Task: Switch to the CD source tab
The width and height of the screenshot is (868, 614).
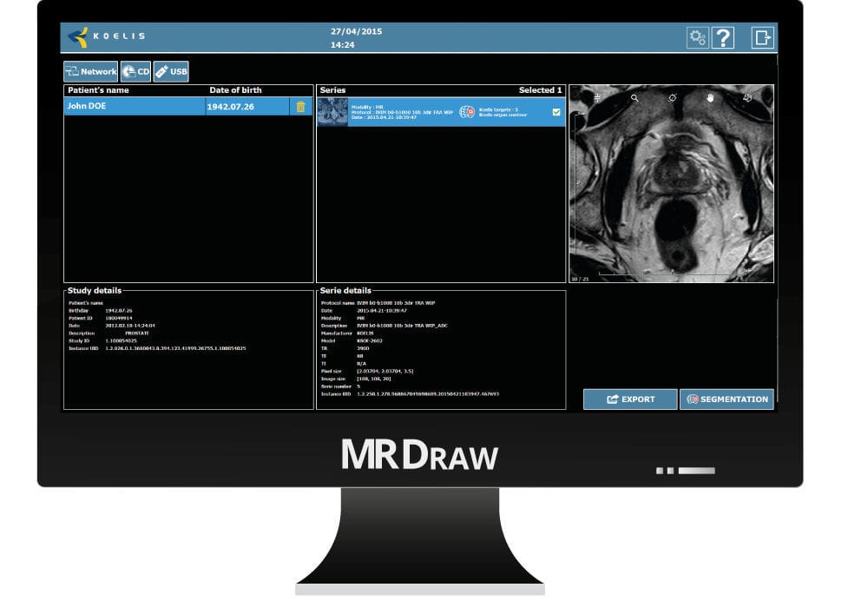Action: 135,71
